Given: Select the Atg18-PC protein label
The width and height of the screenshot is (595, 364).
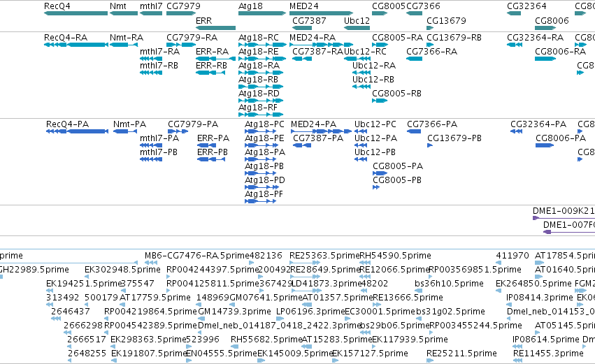Looking at the screenshot, I should (x=264, y=124).
